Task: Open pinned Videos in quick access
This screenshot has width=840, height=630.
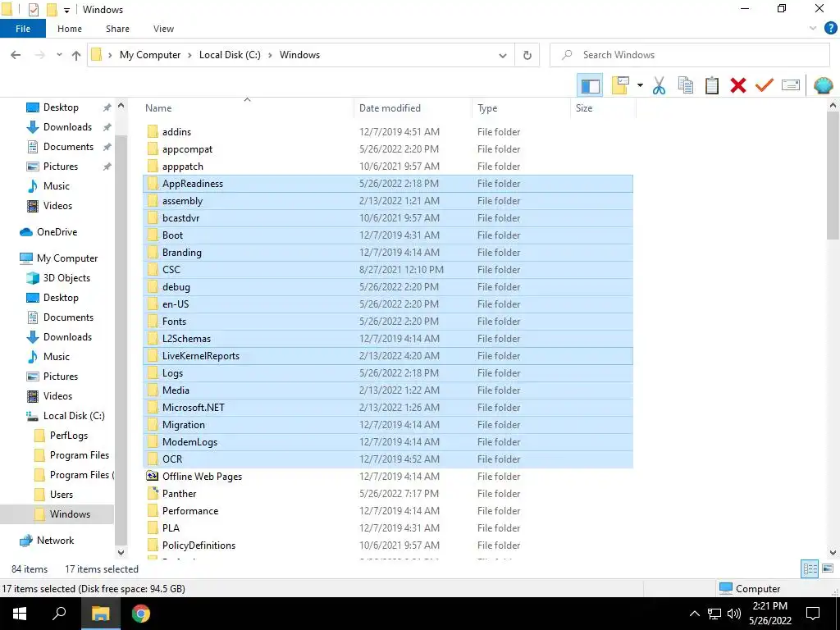Action: click(57, 206)
